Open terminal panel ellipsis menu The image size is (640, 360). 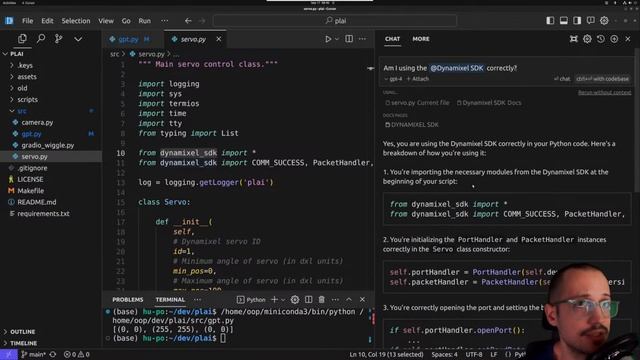[335, 300]
